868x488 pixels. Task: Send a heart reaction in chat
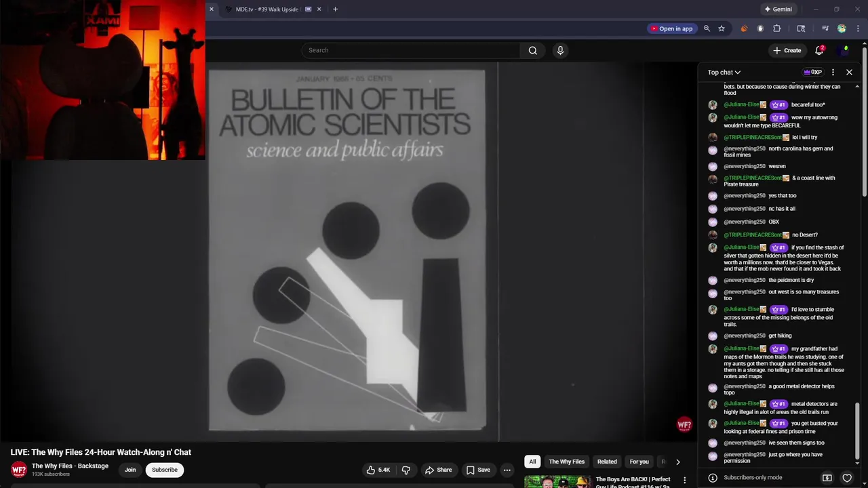847,478
